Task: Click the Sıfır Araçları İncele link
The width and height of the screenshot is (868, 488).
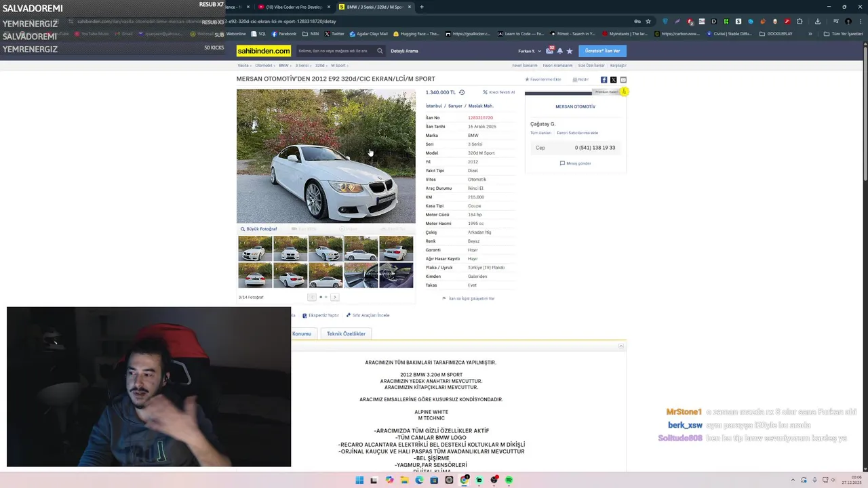Action: pos(368,315)
